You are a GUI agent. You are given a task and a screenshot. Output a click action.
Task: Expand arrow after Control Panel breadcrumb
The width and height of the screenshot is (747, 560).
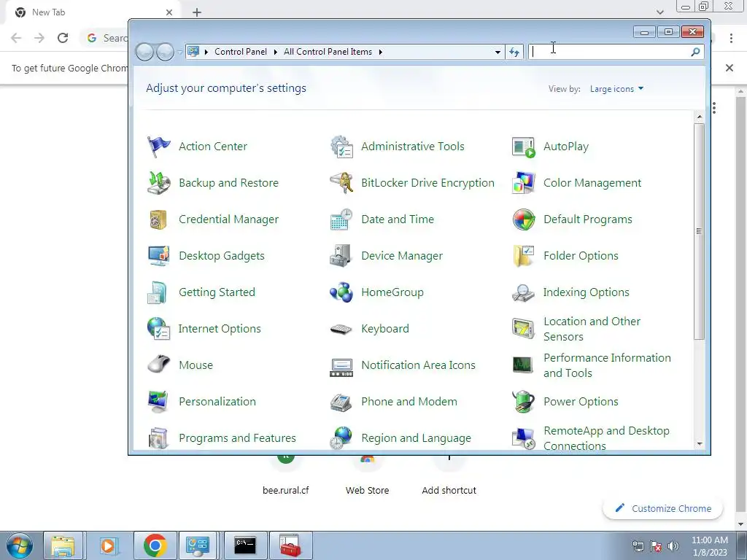(275, 52)
